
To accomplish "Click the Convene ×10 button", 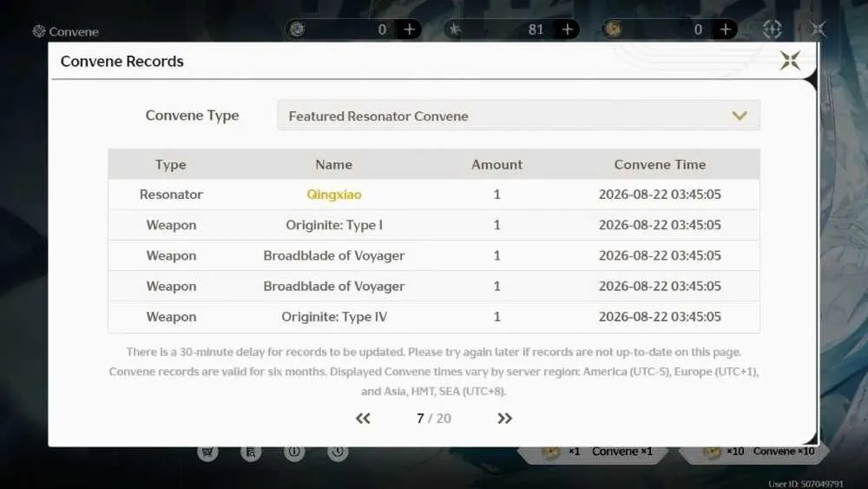I will click(754, 453).
